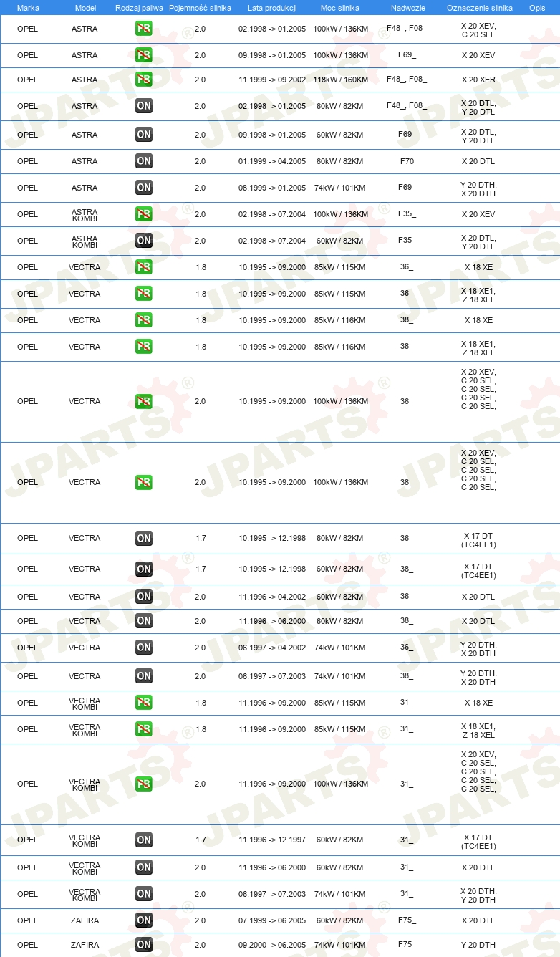Click ON icon for Astra 08.1999 74kW row

[144, 188]
